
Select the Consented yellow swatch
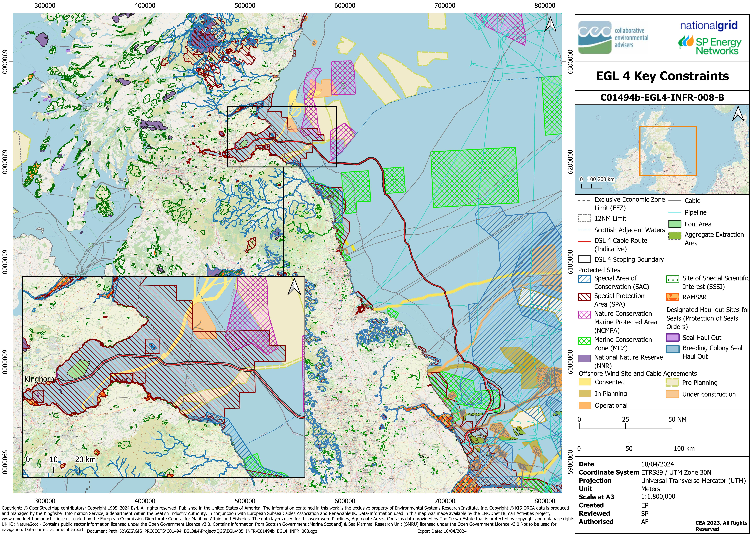[585, 382]
